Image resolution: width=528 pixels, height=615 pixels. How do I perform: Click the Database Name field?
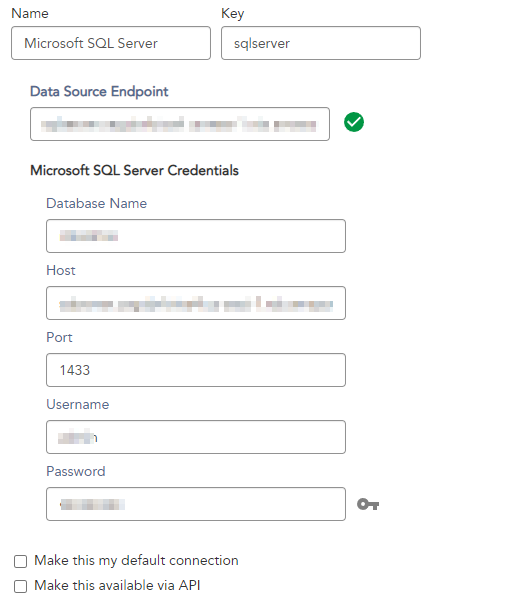click(x=196, y=236)
